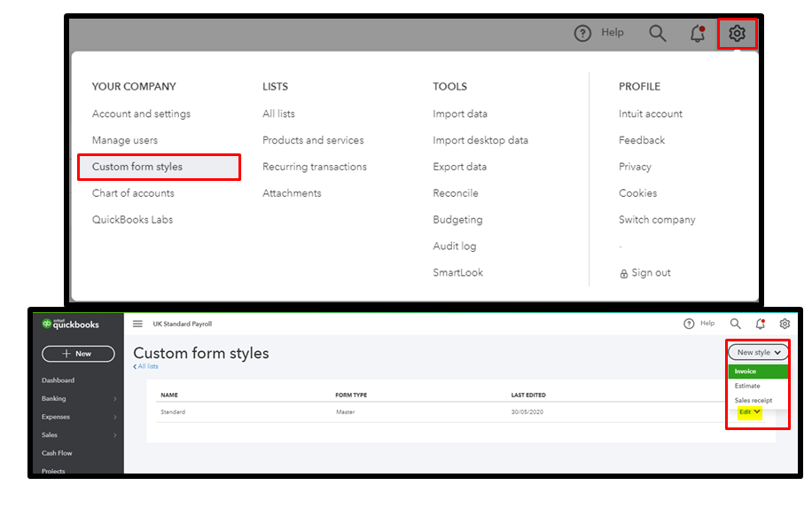Choose Estimate from the New style list

(747, 386)
